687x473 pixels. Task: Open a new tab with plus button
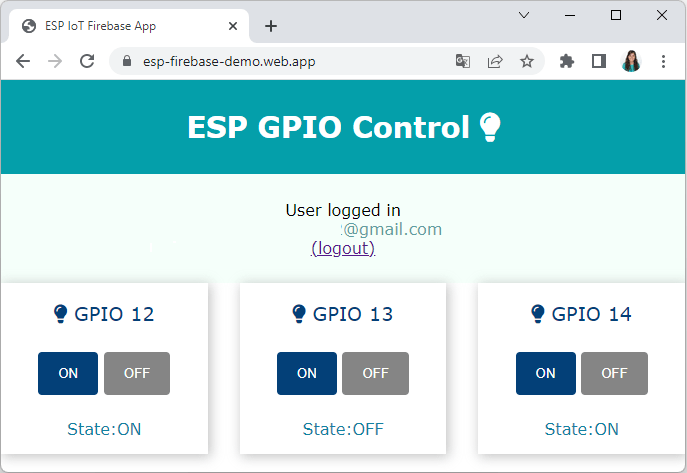270,26
